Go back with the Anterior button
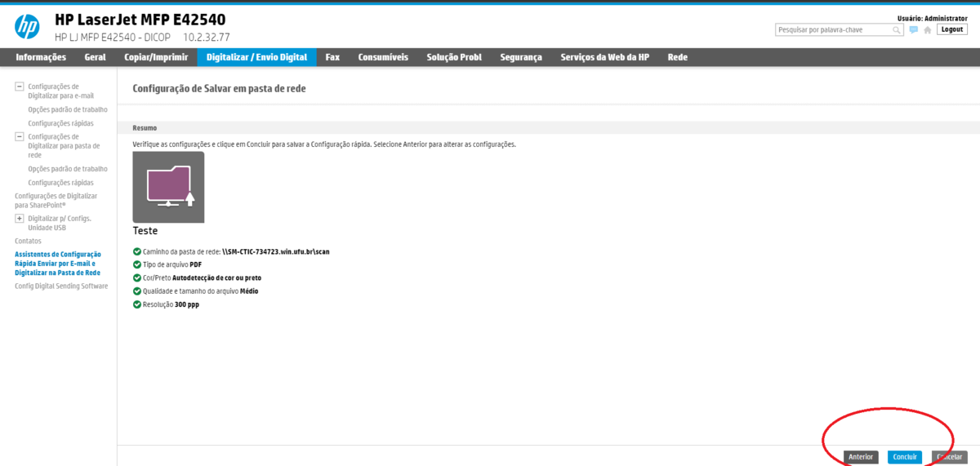 coord(861,457)
